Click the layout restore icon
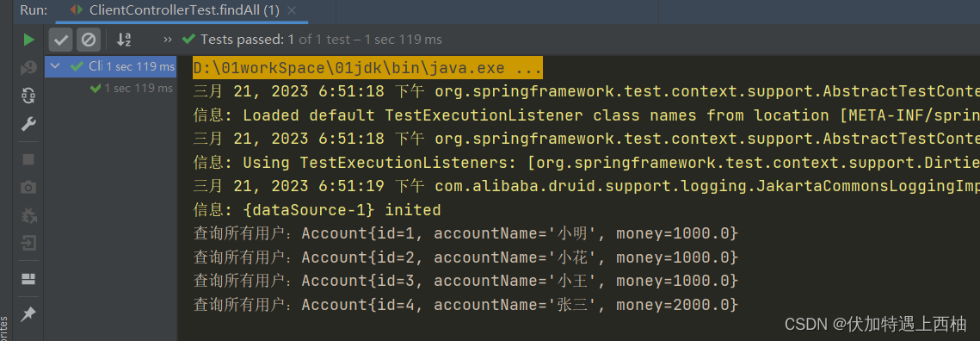The width and height of the screenshot is (980, 341). (x=28, y=278)
